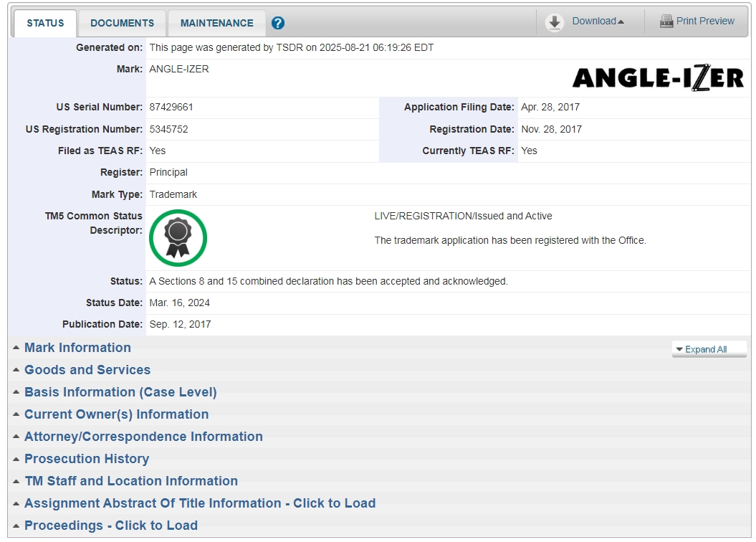
Task: Open the Maintenance tab
Action: coord(216,23)
